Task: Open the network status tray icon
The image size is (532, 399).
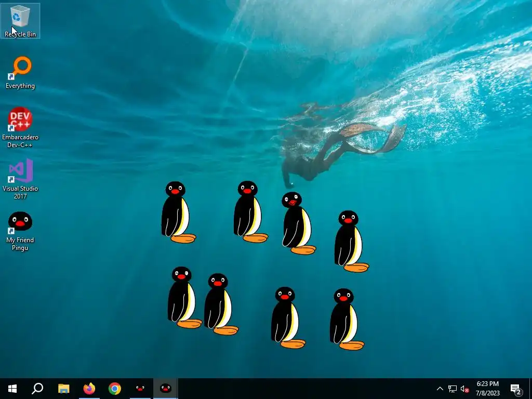Action: pos(453,389)
